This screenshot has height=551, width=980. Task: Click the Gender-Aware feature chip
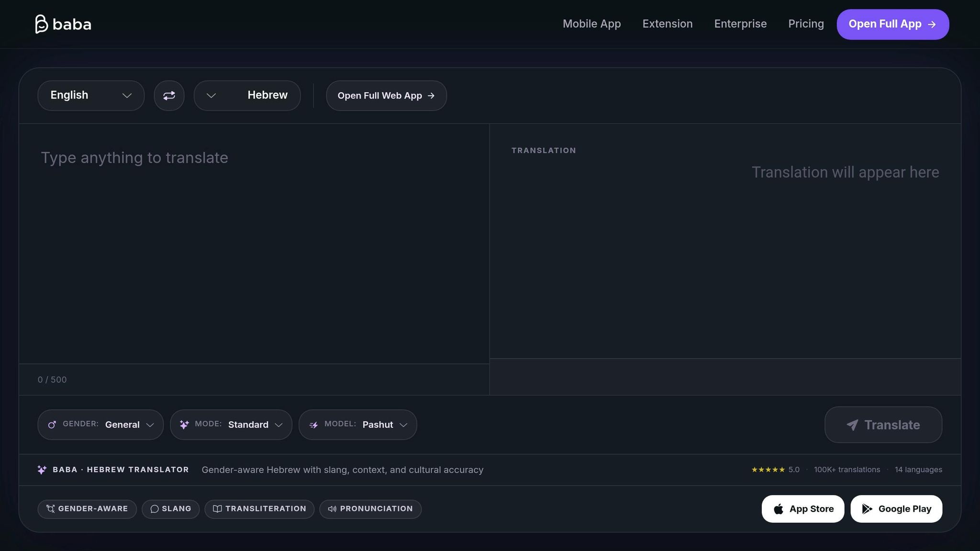tap(87, 509)
